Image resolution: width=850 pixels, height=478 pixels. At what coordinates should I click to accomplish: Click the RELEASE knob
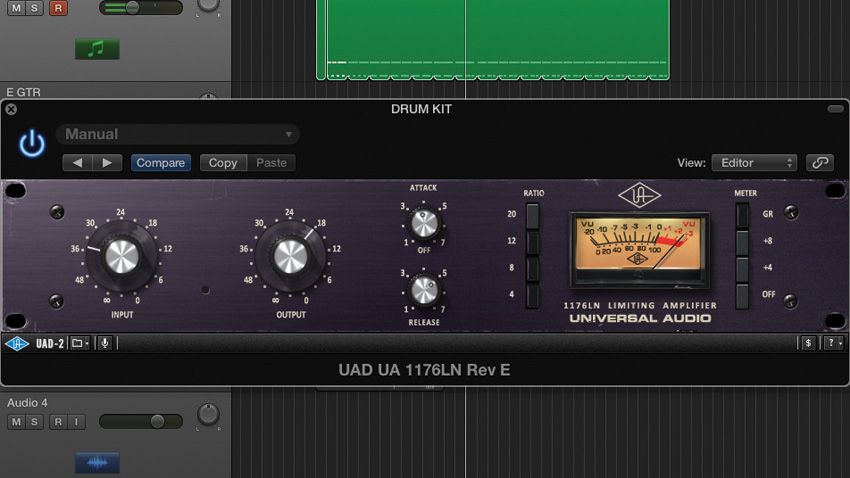click(424, 290)
